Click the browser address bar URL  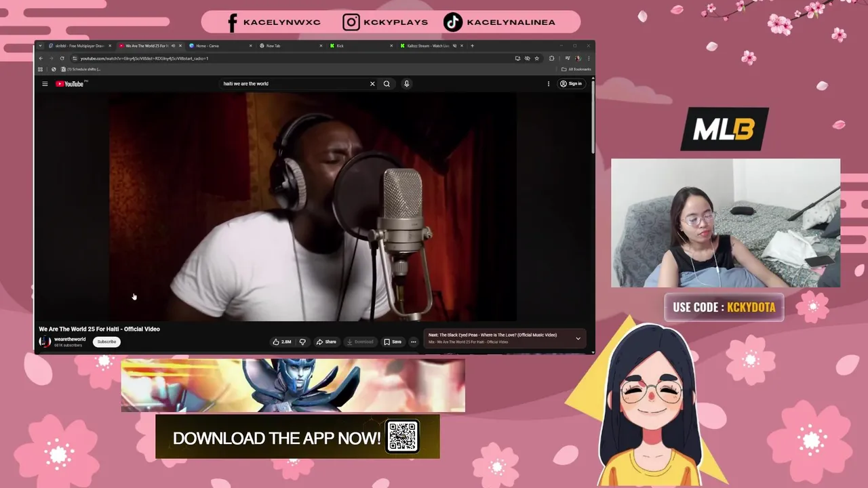pyautogui.click(x=144, y=58)
